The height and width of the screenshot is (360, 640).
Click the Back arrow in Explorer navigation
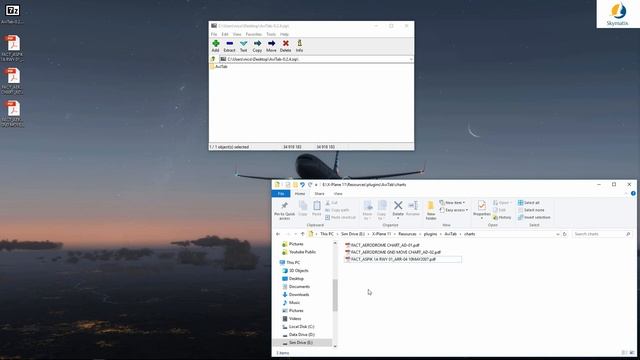[x=278, y=234]
